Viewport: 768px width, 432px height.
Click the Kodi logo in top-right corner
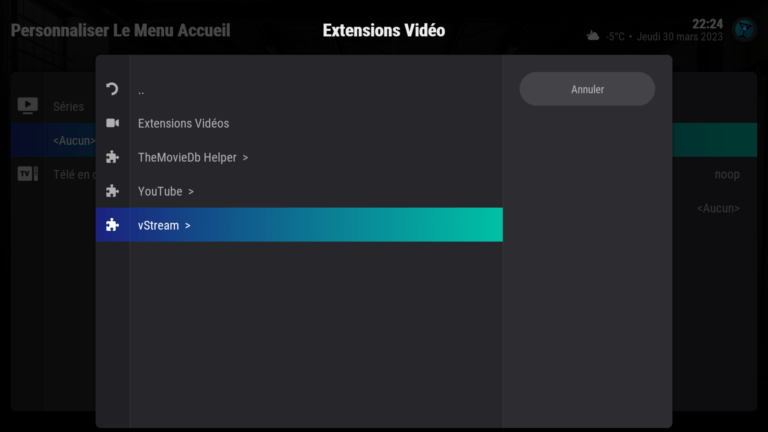tap(744, 29)
